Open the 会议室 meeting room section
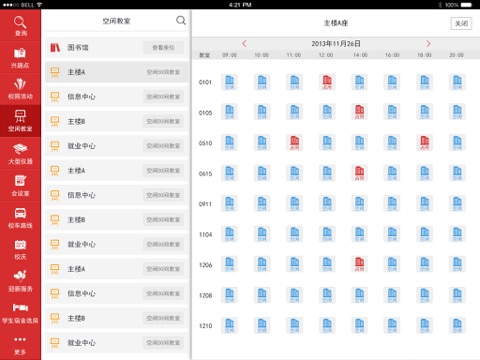480x360 pixels. [x=20, y=186]
